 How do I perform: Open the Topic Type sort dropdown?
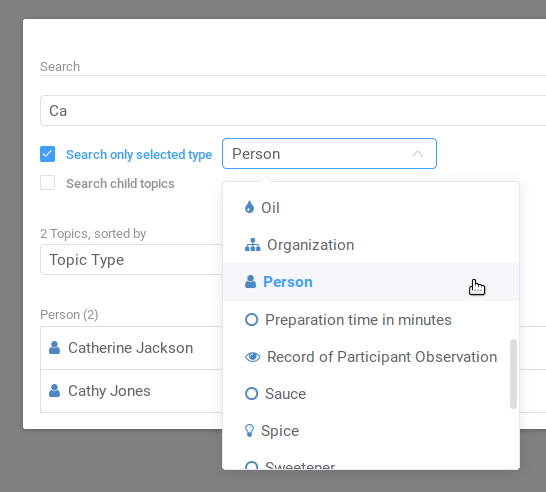pyautogui.click(x=131, y=260)
